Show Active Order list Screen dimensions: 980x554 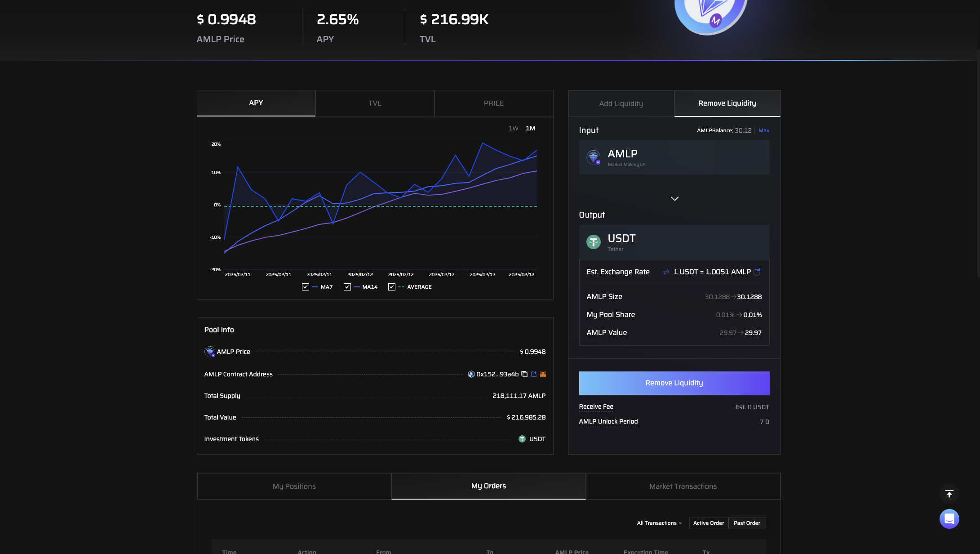(x=709, y=523)
